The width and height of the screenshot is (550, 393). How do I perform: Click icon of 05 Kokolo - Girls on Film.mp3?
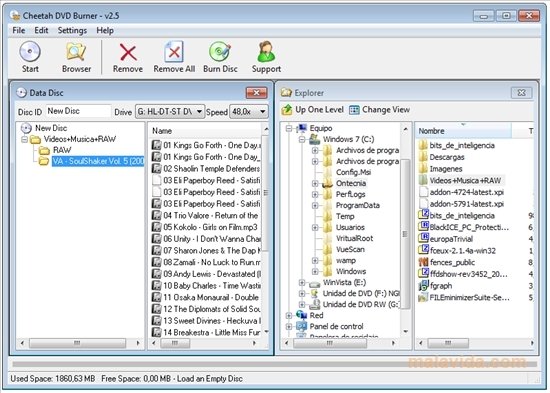pos(156,227)
